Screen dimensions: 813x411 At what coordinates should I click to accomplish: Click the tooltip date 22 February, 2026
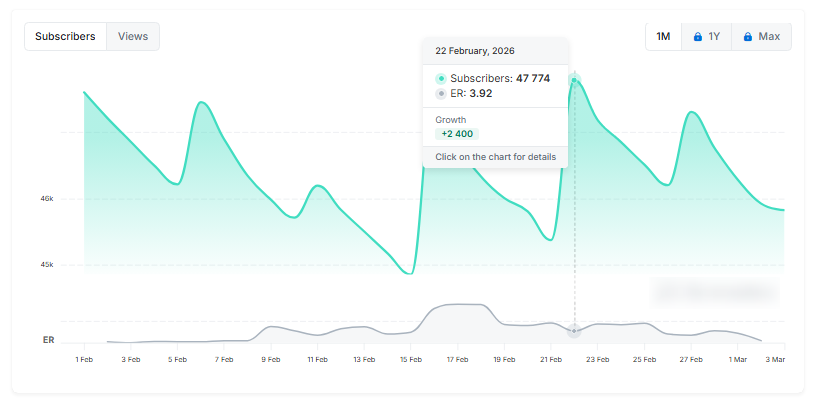click(475, 50)
